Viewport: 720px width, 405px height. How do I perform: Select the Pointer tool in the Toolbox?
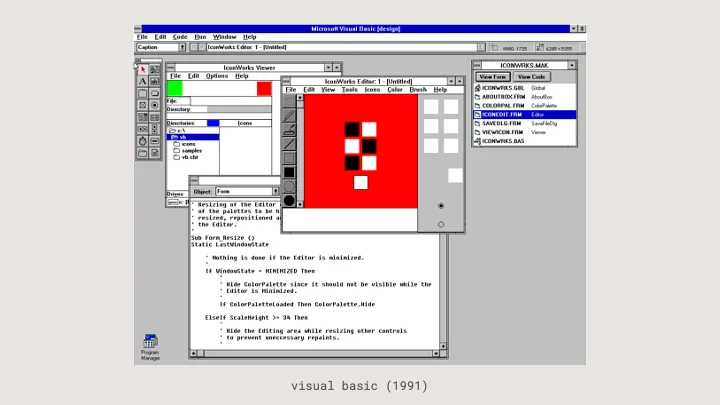click(143, 69)
